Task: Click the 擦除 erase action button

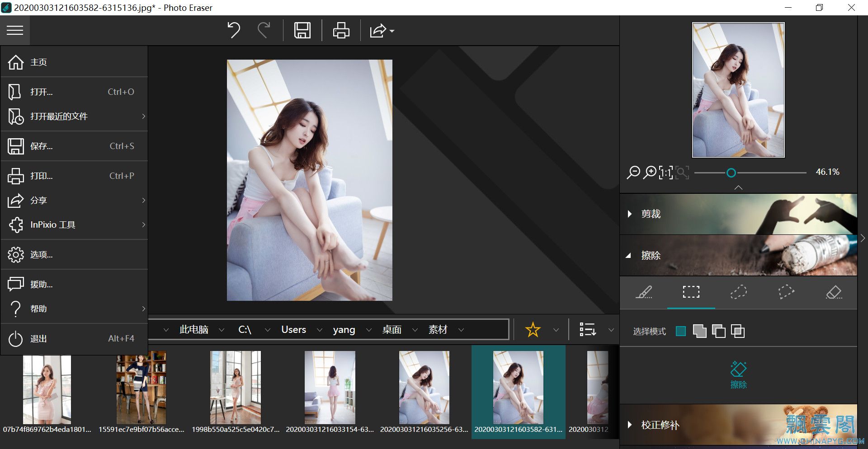Action: tap(738, 375)
